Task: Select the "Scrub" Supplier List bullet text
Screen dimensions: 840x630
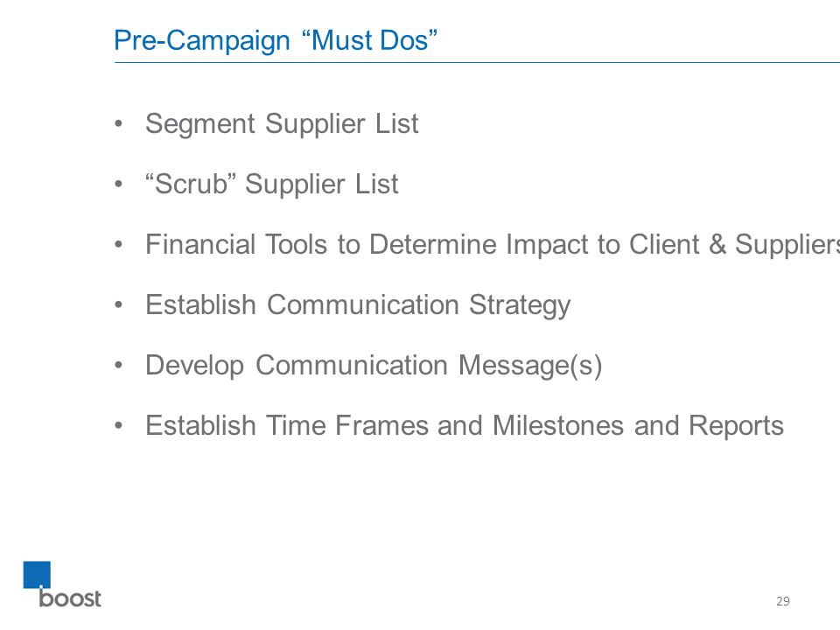Action: point(272,185)
